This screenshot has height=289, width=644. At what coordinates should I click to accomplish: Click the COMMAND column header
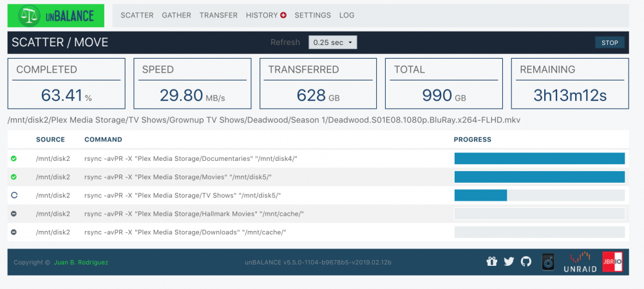pos(103,140)
